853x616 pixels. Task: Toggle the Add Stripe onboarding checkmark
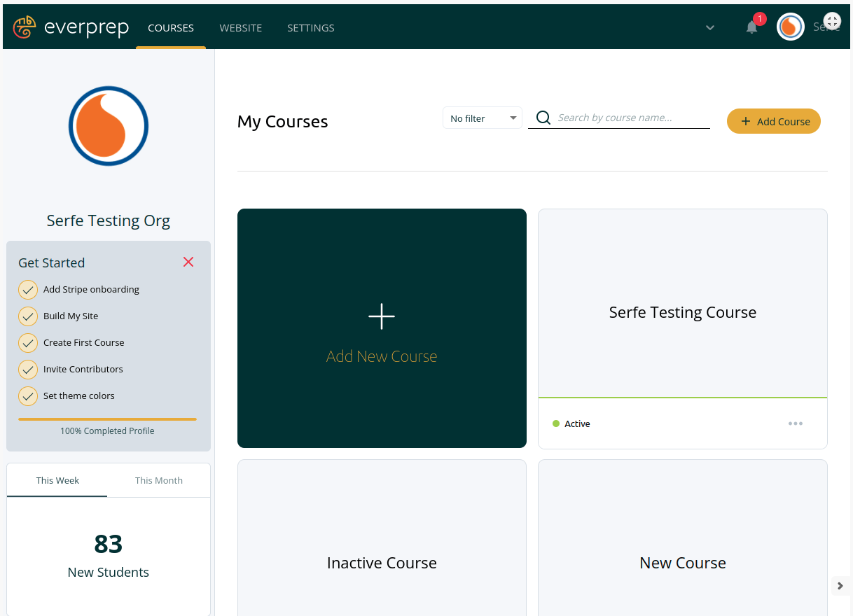pyautogui.click(x=28, y=290)
